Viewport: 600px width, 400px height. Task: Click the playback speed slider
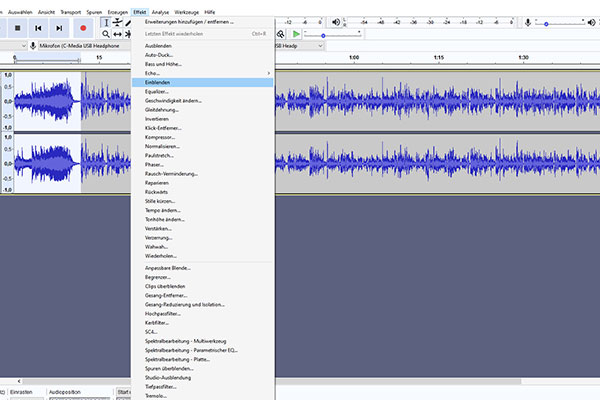(x=332, y=35)
